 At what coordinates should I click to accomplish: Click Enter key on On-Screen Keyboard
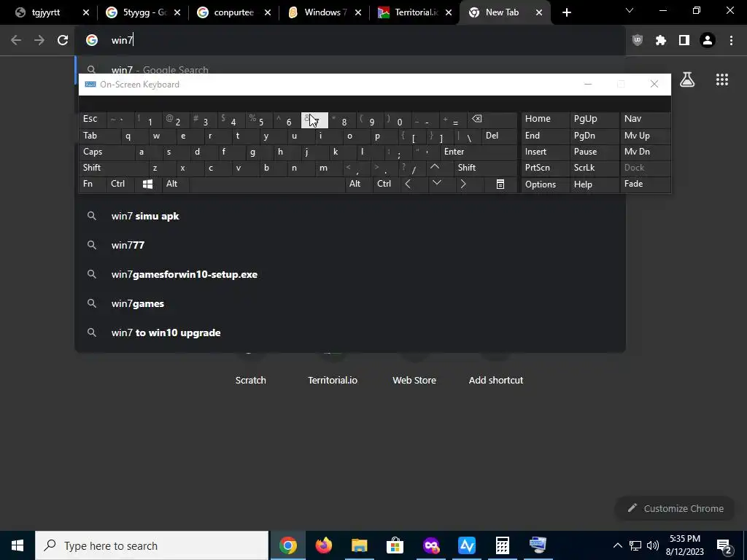point(479,152)
